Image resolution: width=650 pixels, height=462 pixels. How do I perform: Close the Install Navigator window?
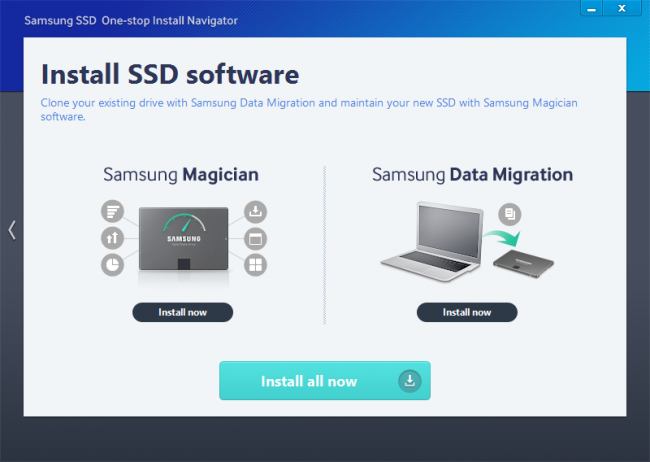[x=622, y=8]
